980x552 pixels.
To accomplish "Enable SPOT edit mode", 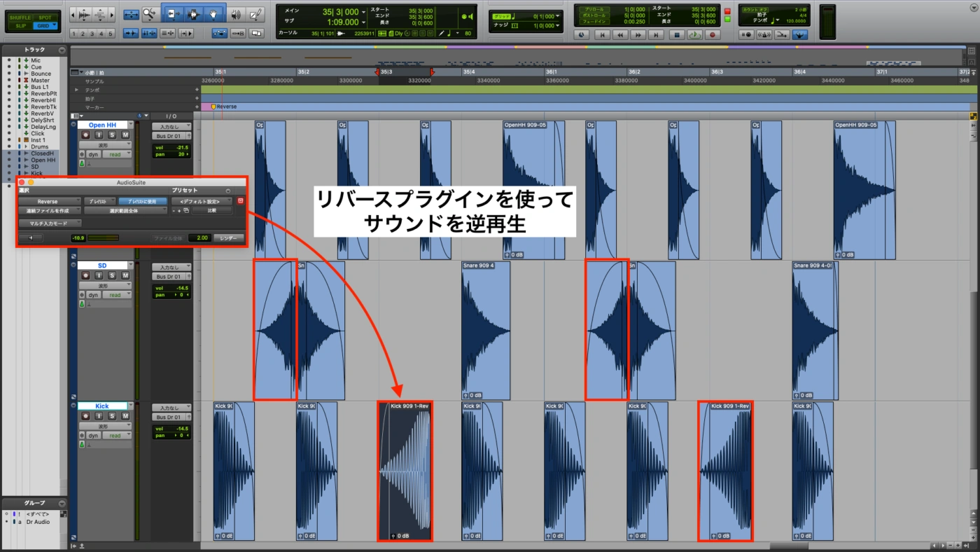I will coord(45,18).
